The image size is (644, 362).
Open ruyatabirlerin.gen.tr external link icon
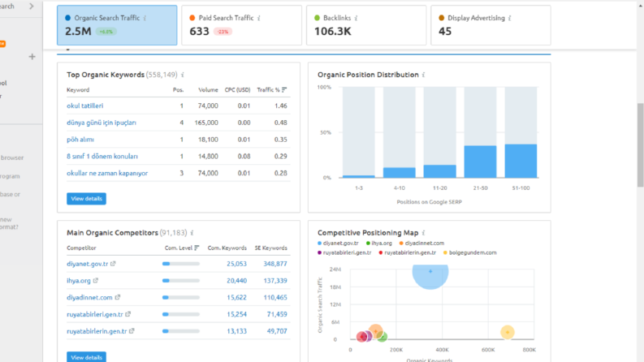pos(132,331)
